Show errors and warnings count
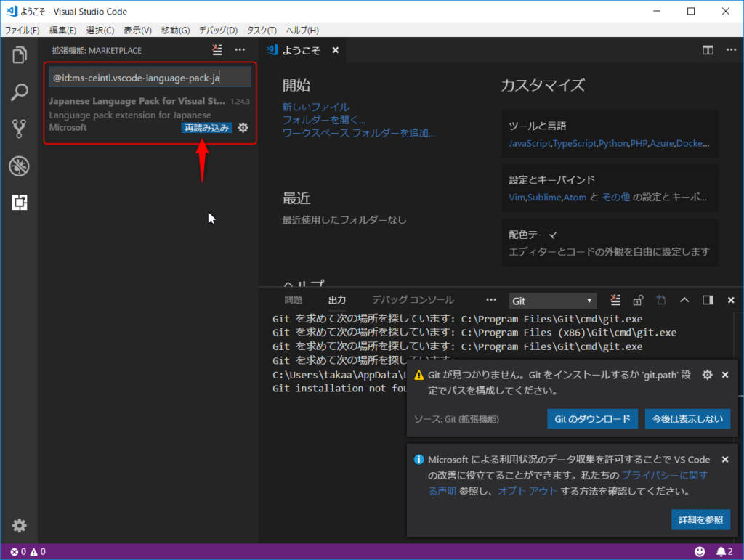This screenshot has height=560, width=744. coord(28,551)
